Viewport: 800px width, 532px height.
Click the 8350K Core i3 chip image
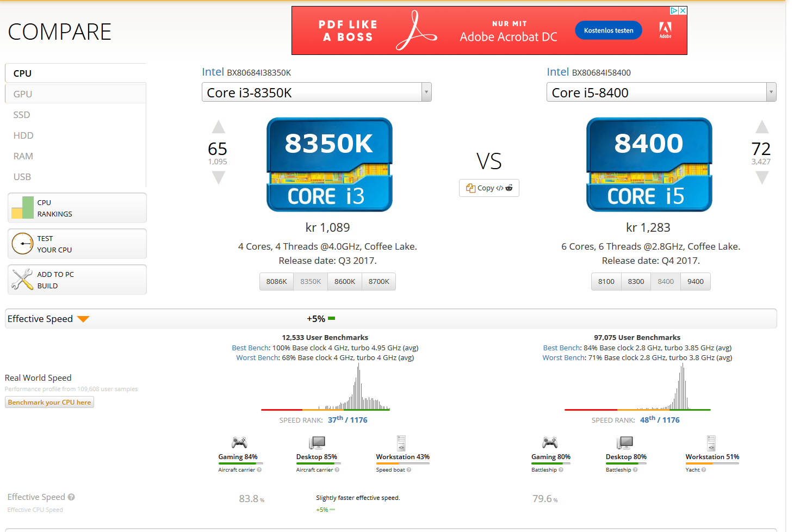(x=329, y=164)
